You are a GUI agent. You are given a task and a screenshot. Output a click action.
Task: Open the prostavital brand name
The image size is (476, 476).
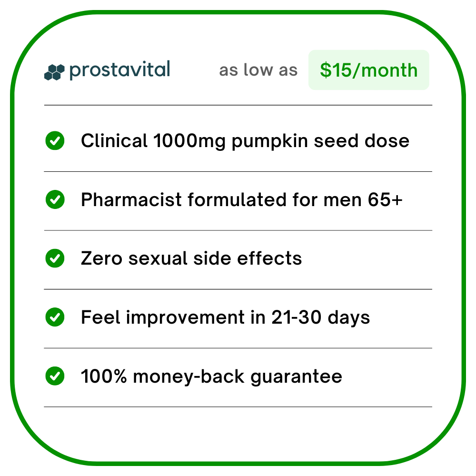click(x=119, y=70)
